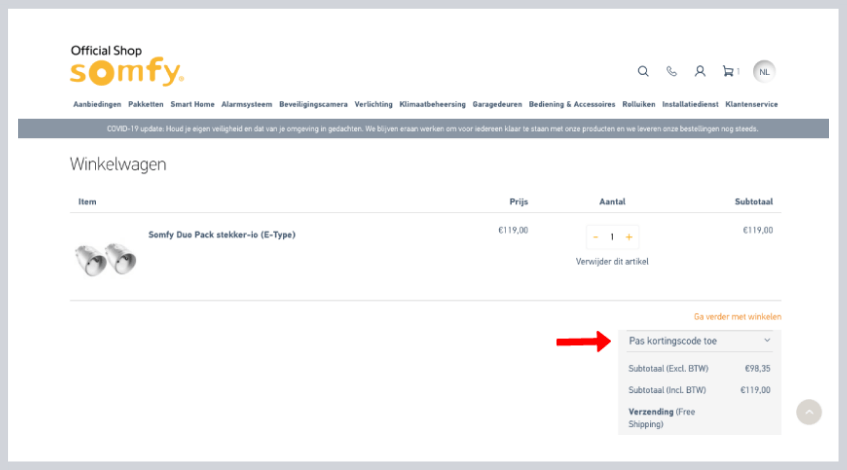Click Ga verder met winkelen link
This screenshot has height=470, width=847.
(x=737, y=317)
